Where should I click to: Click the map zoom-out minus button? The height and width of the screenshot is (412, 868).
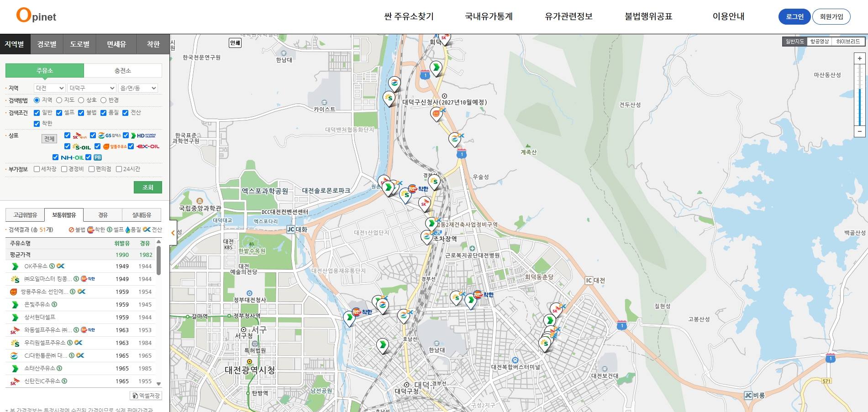860,131
